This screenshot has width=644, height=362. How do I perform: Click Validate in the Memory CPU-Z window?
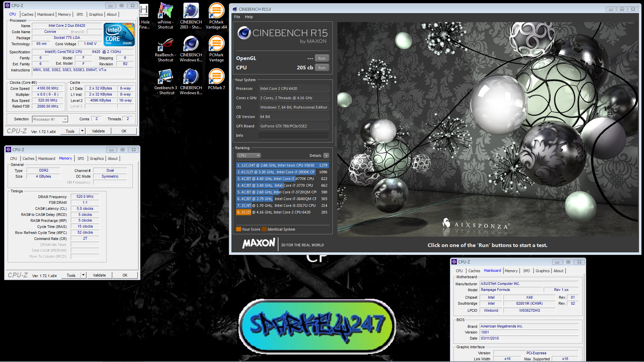[99, 275]
